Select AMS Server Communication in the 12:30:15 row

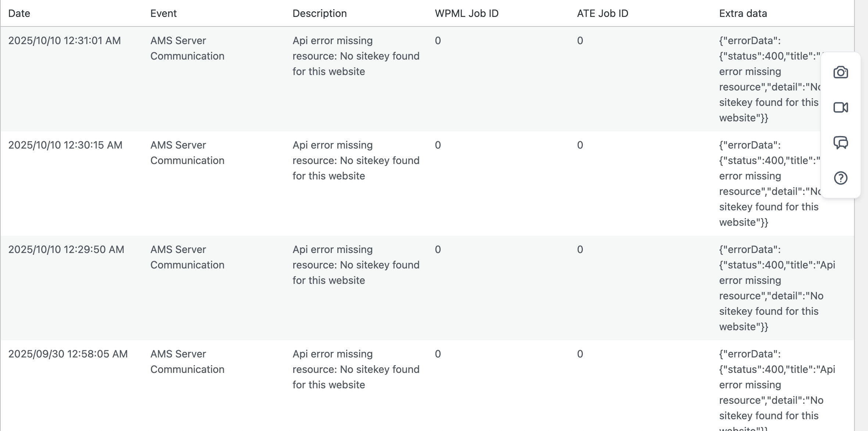pyautogui.click(x=187, y=153)
